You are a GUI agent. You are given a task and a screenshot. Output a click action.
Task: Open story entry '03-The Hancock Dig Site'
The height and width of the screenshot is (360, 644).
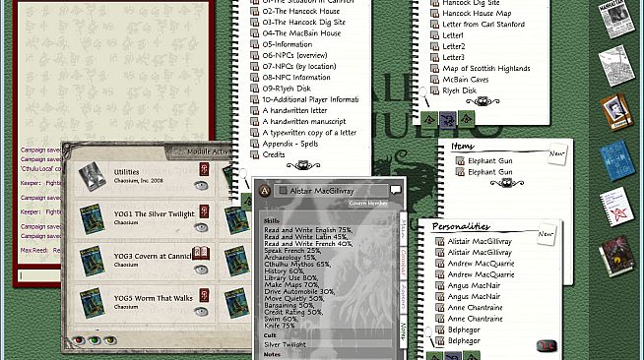(304, 23)
